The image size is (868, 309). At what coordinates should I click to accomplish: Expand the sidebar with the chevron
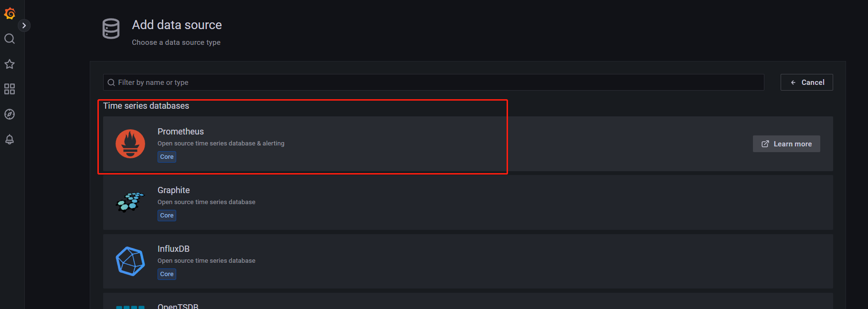coord(24,25)
